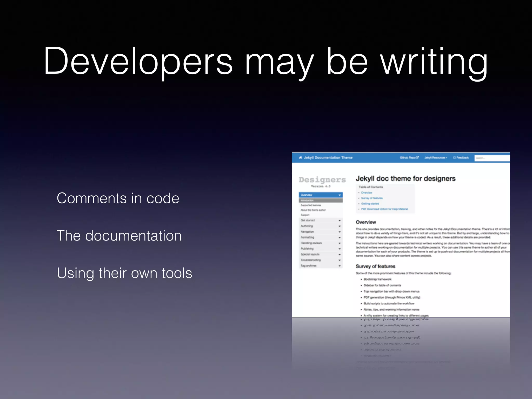Select the Introduction sidebar item

click(321, 201)
